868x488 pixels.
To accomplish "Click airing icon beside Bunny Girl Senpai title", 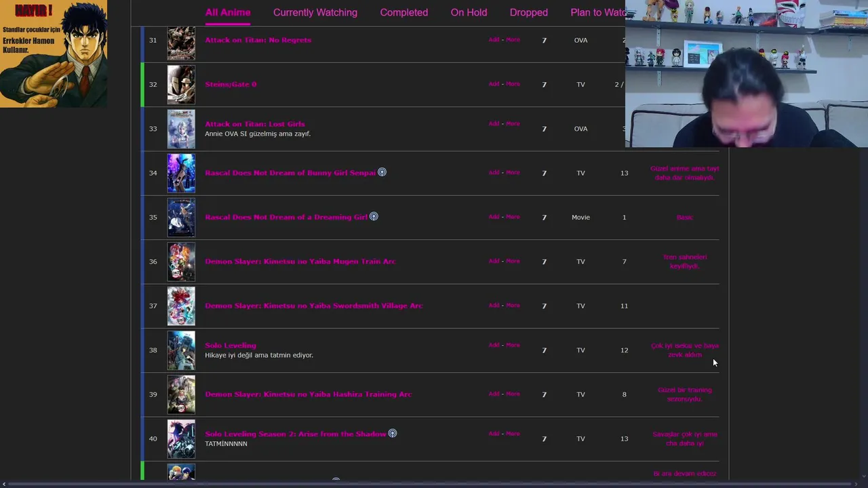I will 382,172.
